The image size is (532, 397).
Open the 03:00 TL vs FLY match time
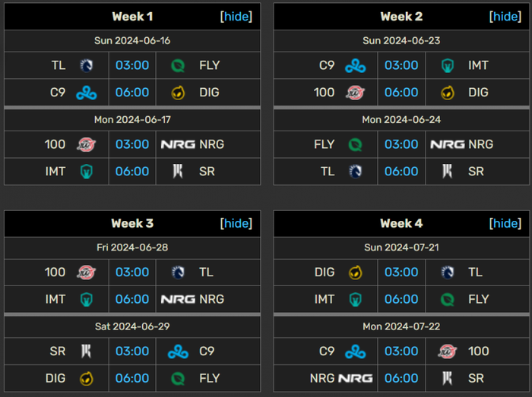132,65
